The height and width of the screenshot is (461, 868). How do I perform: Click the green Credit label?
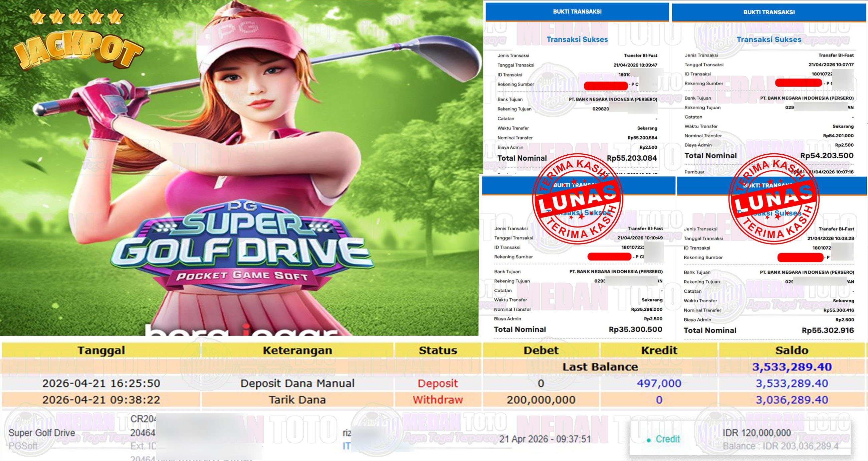(667, 439)
